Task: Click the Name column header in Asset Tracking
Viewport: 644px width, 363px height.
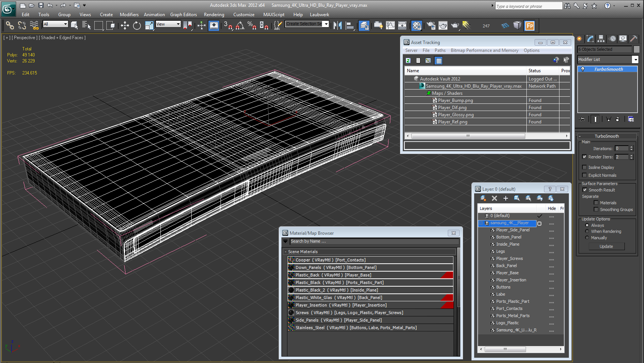Action: [466, 71]
